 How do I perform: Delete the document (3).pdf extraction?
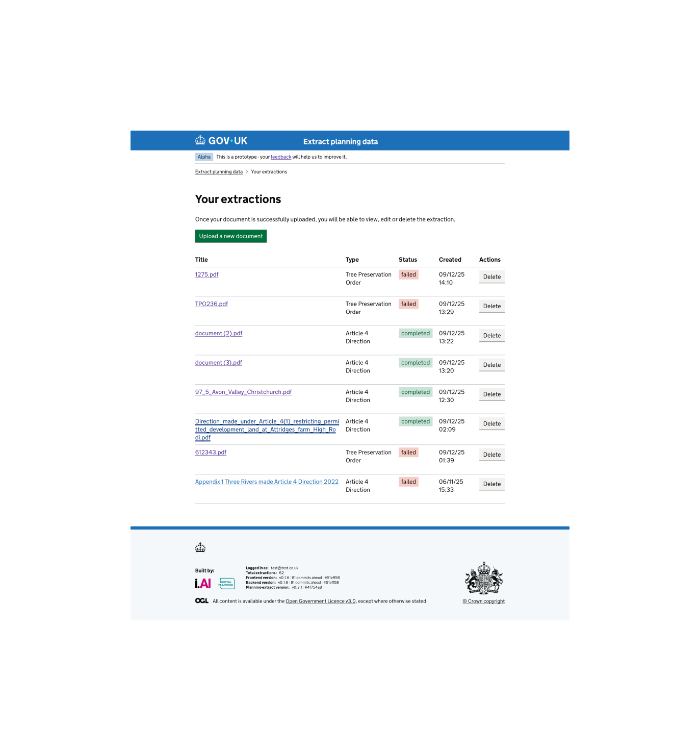coord(491,365)
